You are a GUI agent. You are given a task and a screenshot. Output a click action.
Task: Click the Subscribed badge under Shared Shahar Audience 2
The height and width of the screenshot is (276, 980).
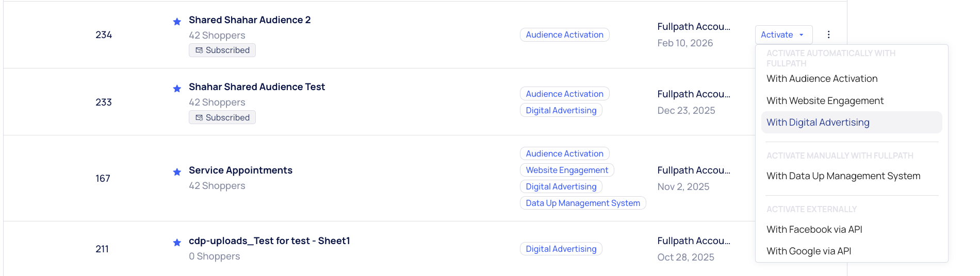click(x=222, y=50)
